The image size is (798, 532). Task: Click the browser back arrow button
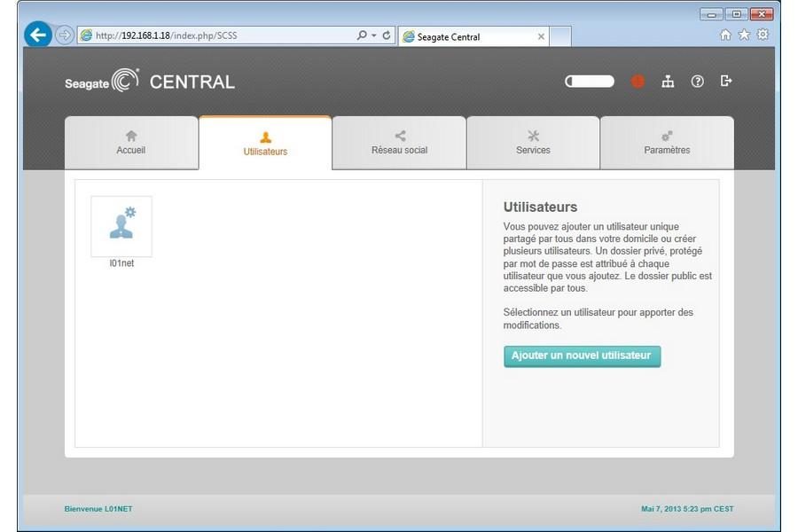coord(37,35)
